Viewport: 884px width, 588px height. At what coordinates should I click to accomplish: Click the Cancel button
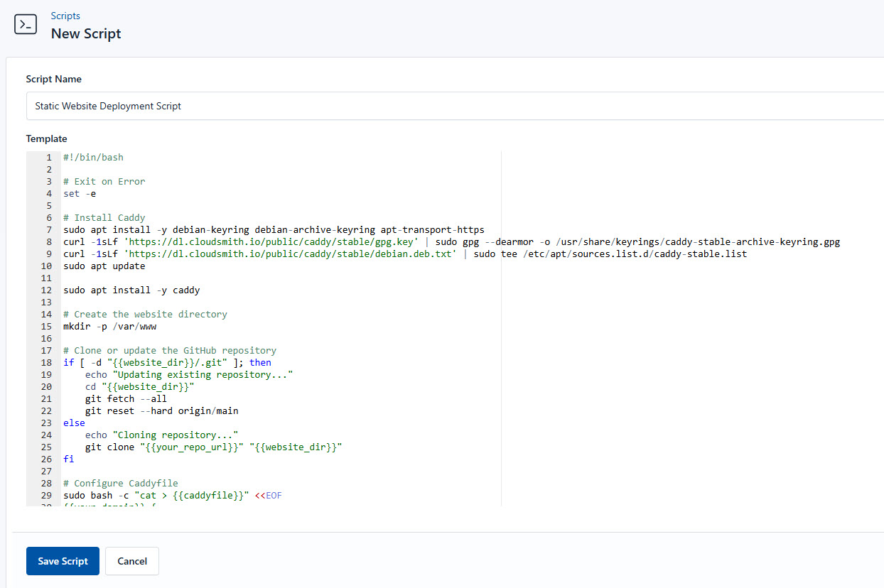pos(131,561)
